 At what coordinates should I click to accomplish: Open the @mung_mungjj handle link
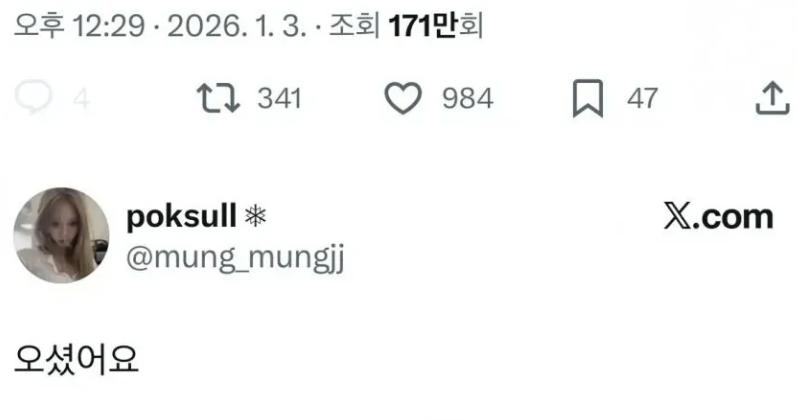235,257
